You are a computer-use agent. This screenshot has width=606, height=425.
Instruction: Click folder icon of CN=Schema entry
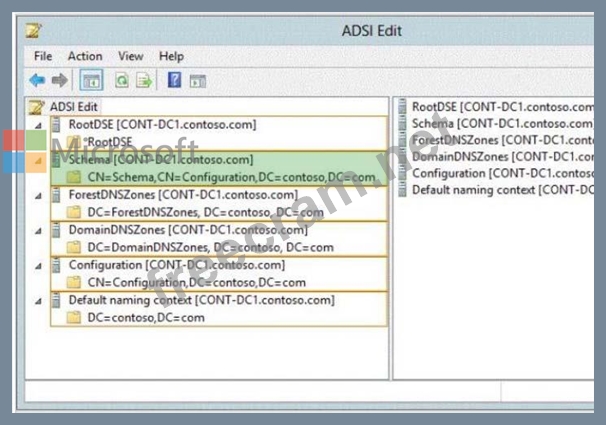point(73,177)
